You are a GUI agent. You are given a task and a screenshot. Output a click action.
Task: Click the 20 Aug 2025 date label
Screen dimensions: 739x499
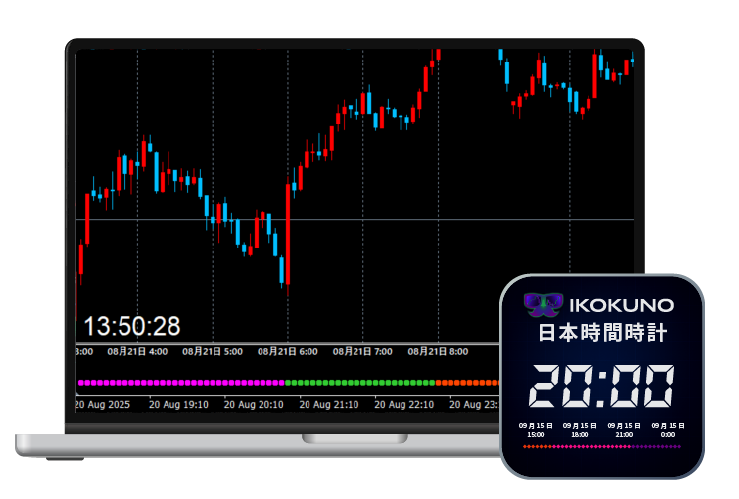[104, 405]
